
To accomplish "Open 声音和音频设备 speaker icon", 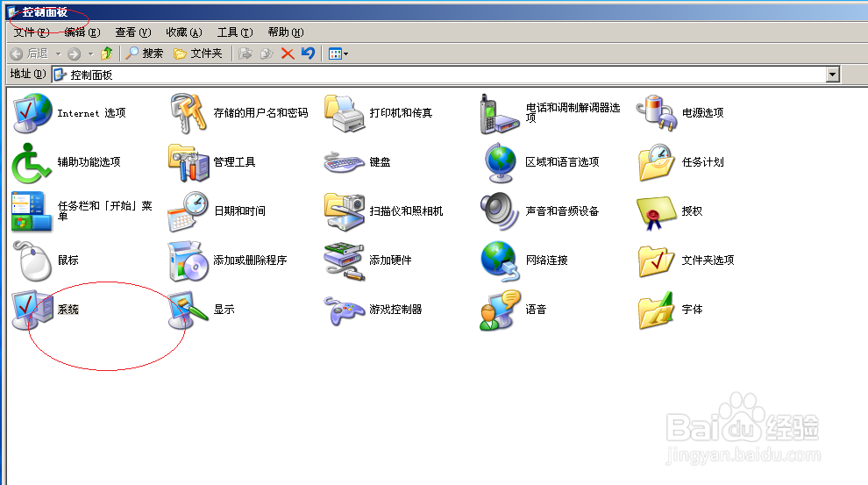I will (x=501, y=211).
